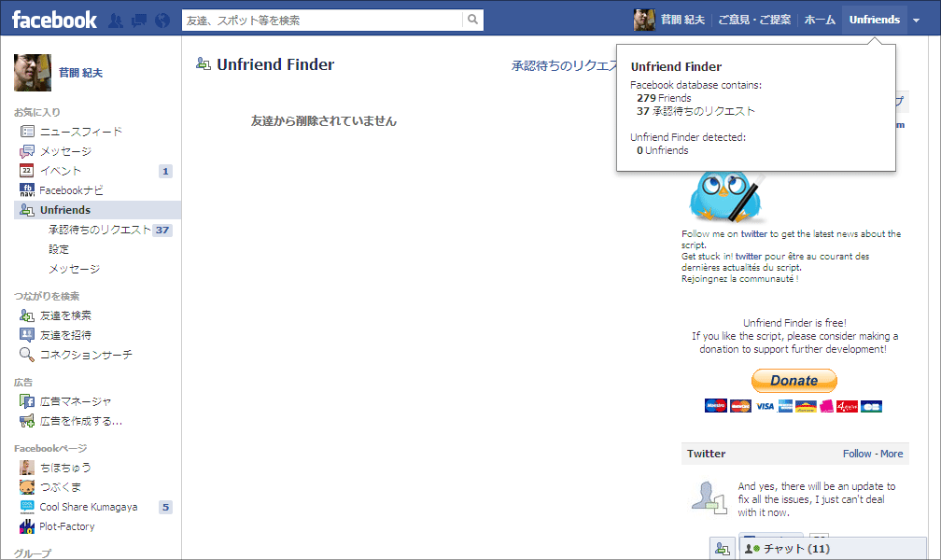Viewport: 941px width, 560px height.
Task: Click the Donate button
Action: (x=794, y=381)
